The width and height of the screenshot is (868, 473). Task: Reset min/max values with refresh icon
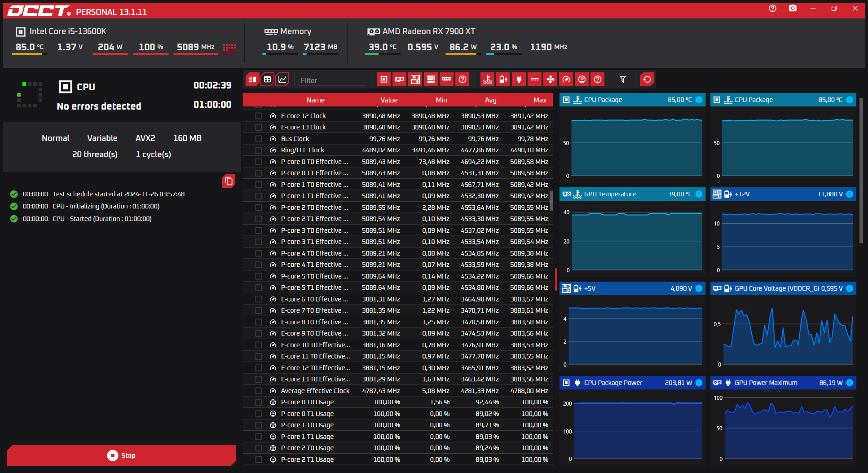(647, 80)
